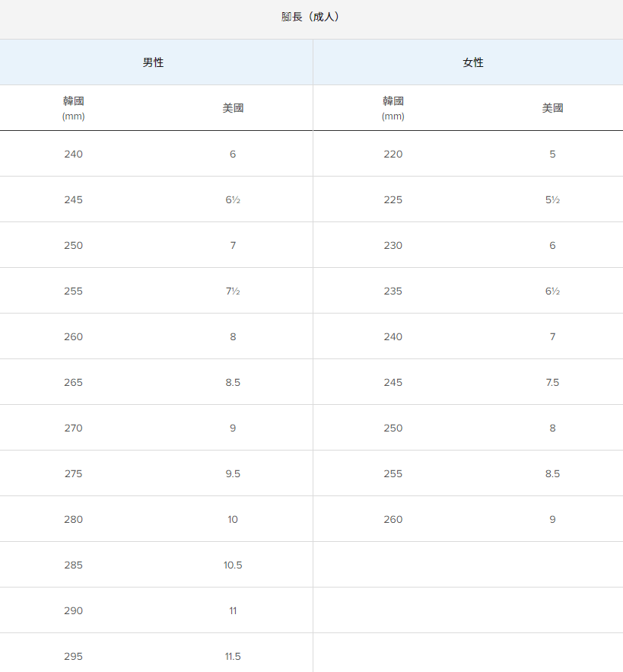Click the women's US size 7.5 cell
The width and height of the screenshot is (623, 672).
click(552, 382)
